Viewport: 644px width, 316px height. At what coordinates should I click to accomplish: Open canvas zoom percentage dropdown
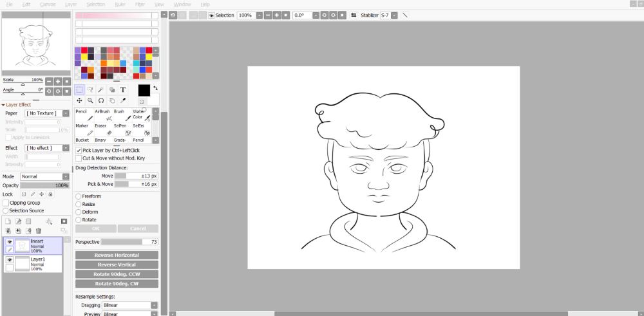[260, 15]
